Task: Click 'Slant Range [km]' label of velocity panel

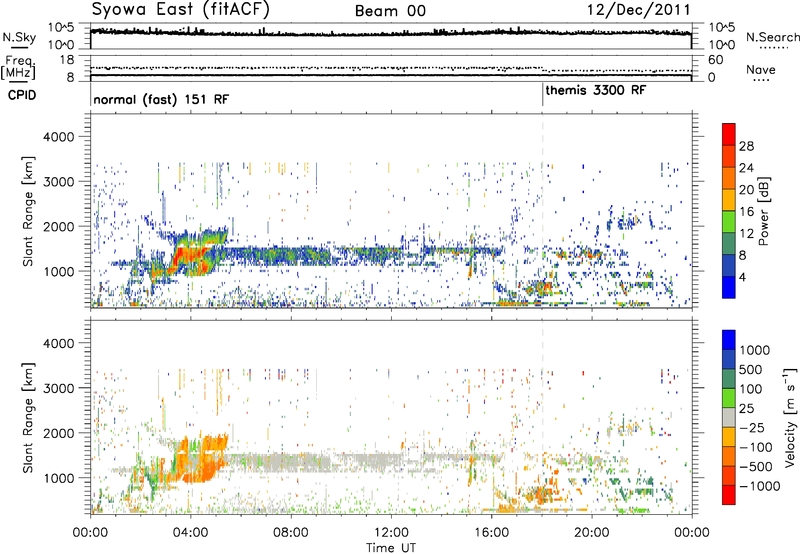Action: [x=28, y=418]
